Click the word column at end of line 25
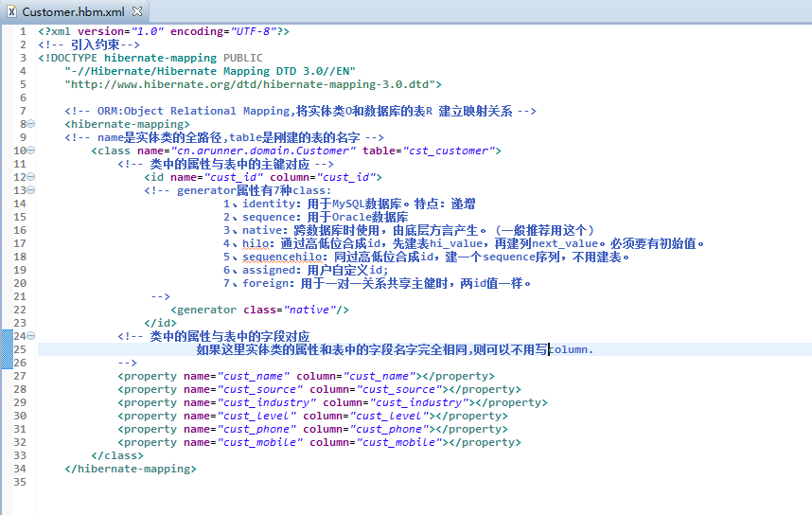 tap(569, 349)
